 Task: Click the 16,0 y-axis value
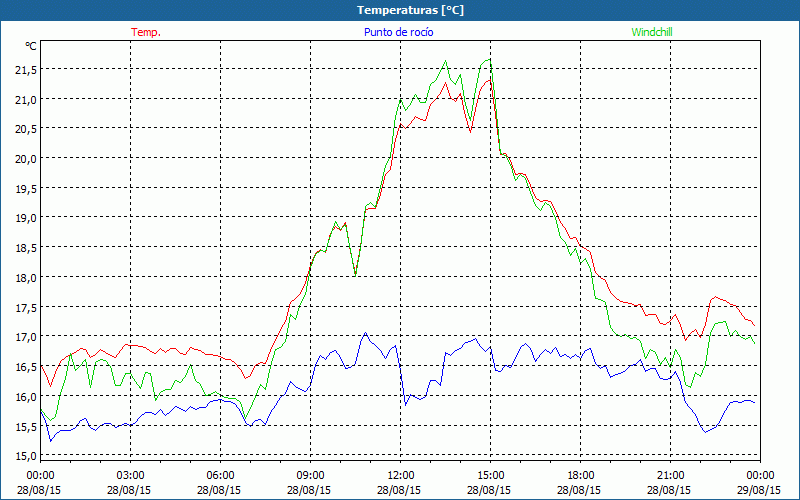[x=26, y=397]
